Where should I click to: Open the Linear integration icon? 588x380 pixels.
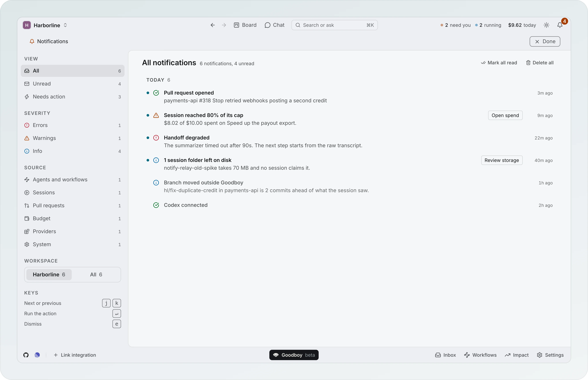(37, 355)
